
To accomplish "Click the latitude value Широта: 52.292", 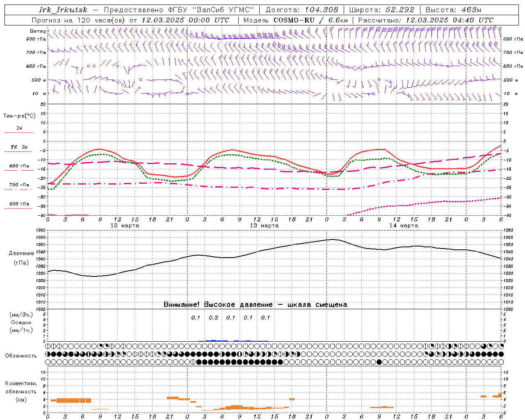I will [382, 10].
